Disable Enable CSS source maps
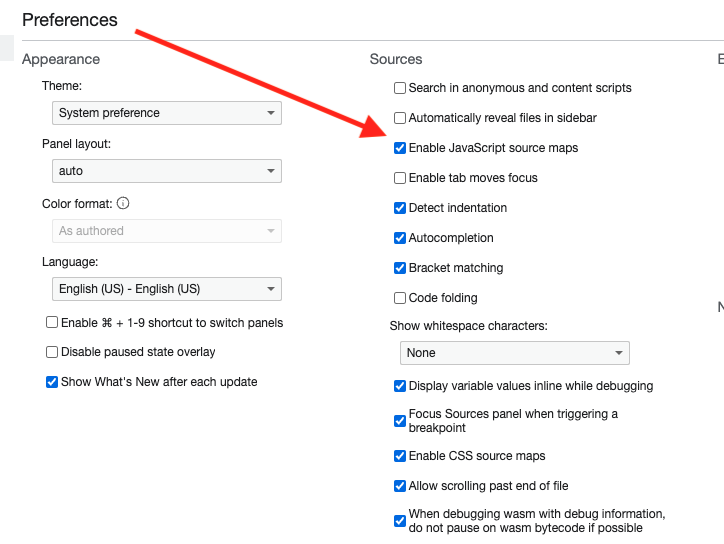724x544 pixels. pos(400,456)
